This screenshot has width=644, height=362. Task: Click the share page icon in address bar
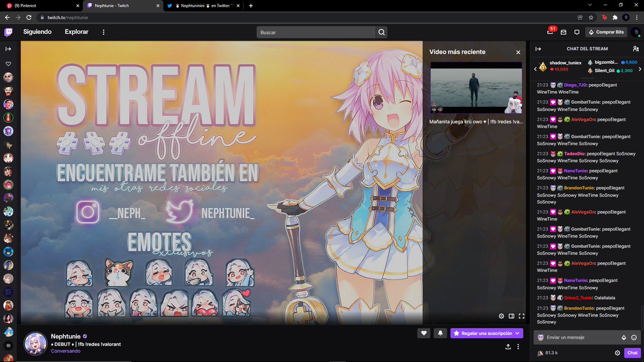580,17
